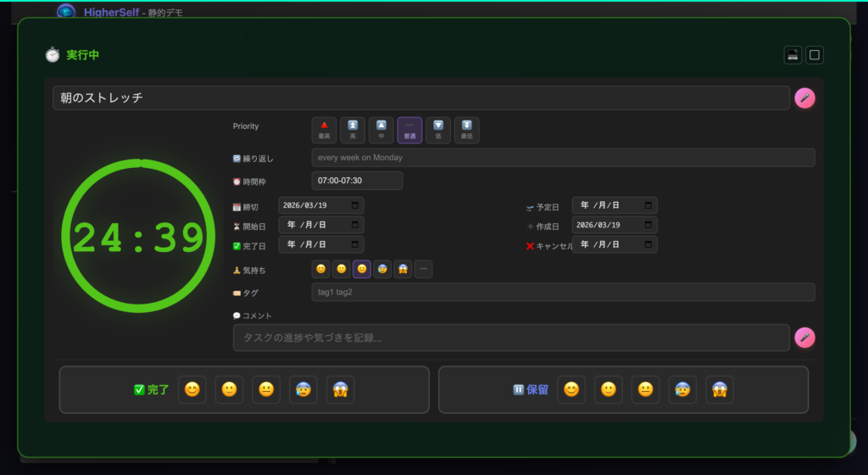This screenshot has width=868, height=475.
Task: Clear the mood using the dash button in 気持ち row
Action: (424, 270)
